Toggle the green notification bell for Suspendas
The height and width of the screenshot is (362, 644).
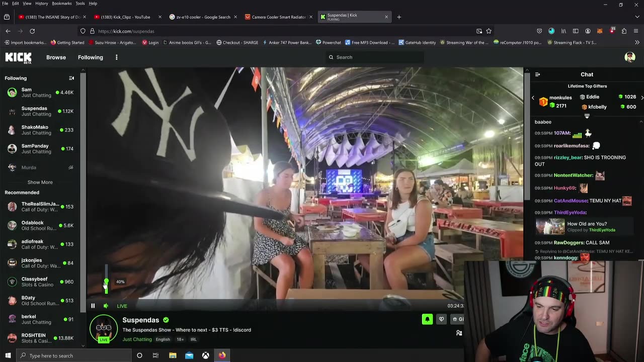coord(427,319)
